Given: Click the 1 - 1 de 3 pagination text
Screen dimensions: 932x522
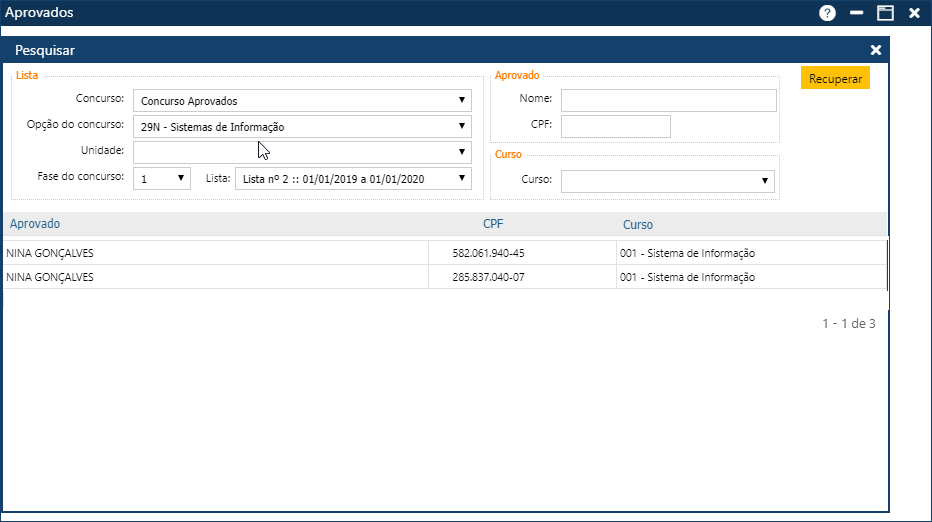Looking at the screenshot, I should pyautogui.click(x=848, y=324).
